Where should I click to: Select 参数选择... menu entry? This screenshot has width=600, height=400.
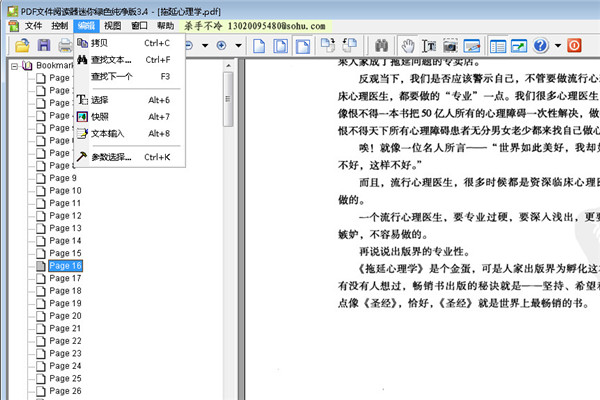[x=111, y=157]
